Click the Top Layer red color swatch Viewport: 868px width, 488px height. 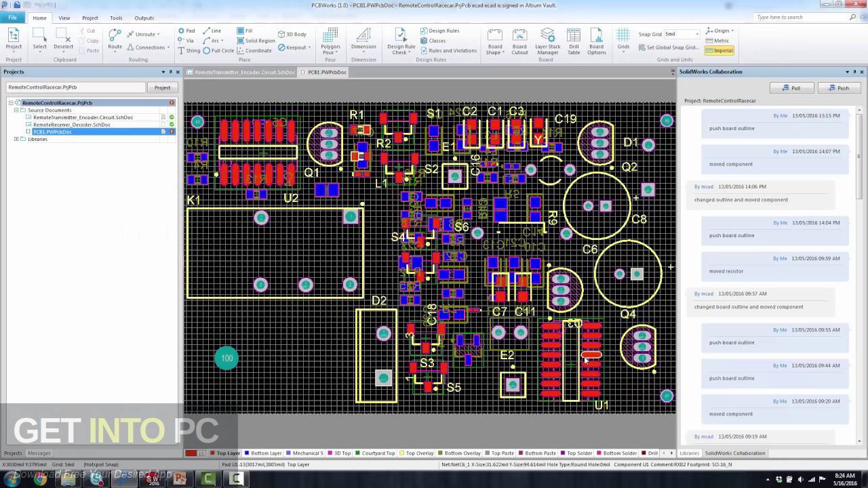212,453
